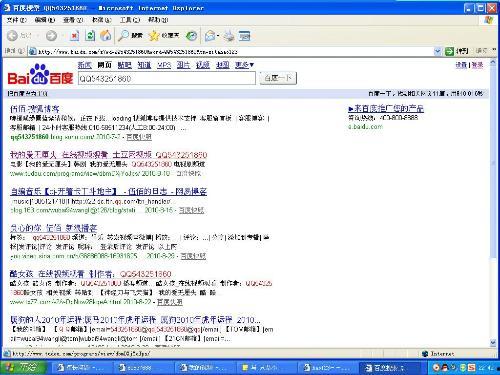500x375 pixels.
Task: Click the 百度一下 search button
Action: (278, 78)
